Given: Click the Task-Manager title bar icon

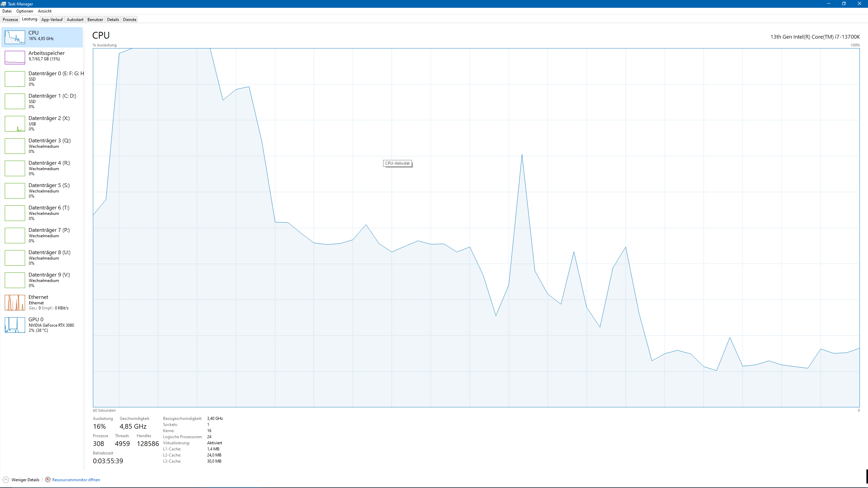Looking at the screenshot, I should coord(4,4).
